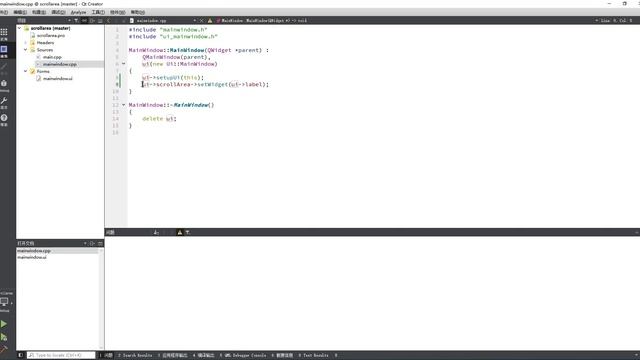640x360 pixels.
Task: Fold the MainWindow constructor code block
Action: [124, 64]
